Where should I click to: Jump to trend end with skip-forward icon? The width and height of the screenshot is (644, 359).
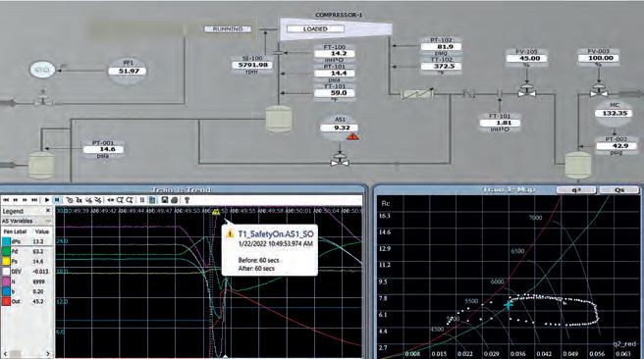tap(34, 200)
